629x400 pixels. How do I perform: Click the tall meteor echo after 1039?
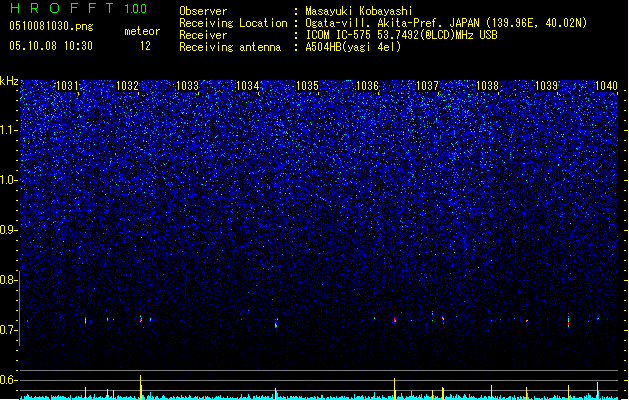[x=568, y=321]
